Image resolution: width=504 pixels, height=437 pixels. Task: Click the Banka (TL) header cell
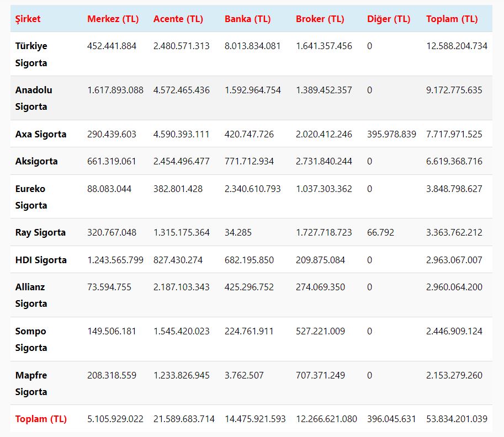coord(247,19)
